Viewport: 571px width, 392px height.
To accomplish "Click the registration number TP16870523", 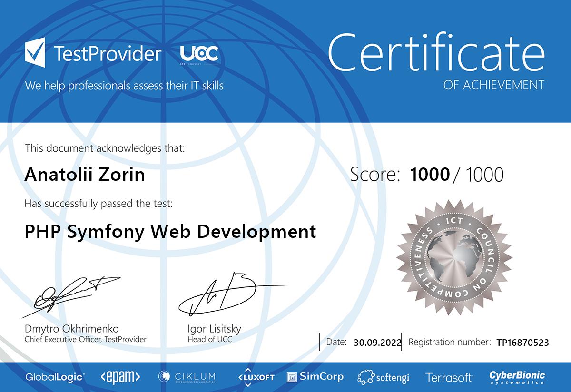I will (522, 342).
